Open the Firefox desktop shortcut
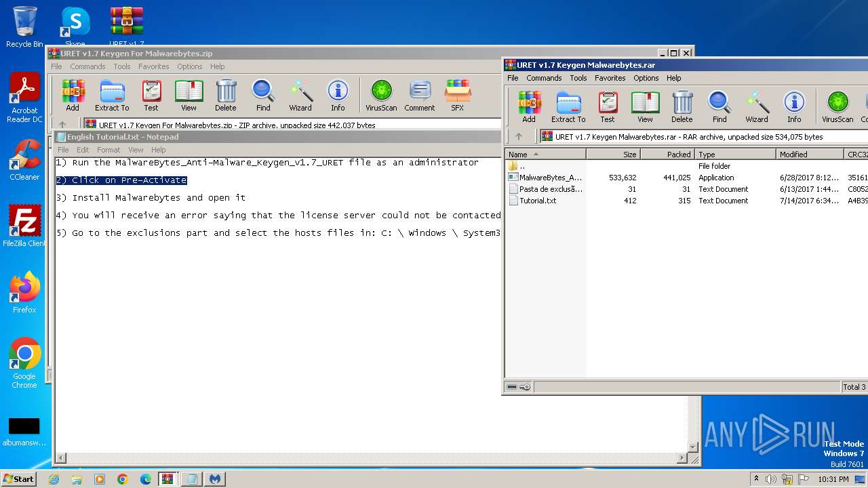Viewport: 868px width, 488px height. [24, 293]
